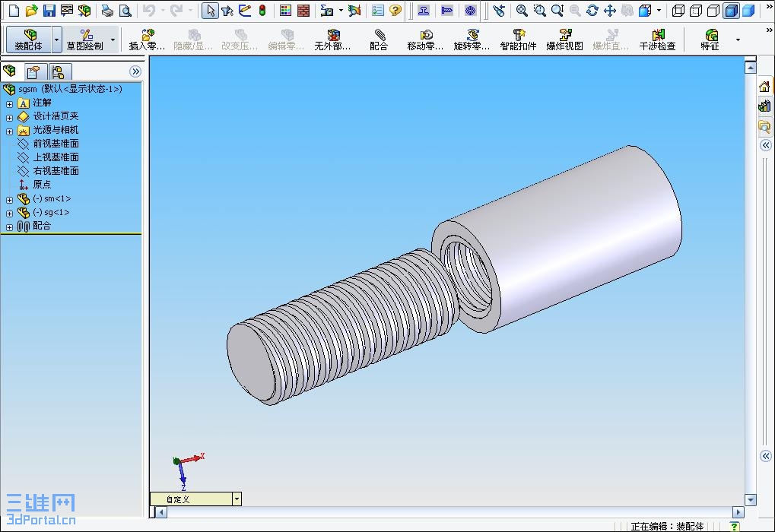The width and height of the screenshot is (775, 532).
Task: Select the 草图绘制 (Sketch) command tab
Action: 85,40
